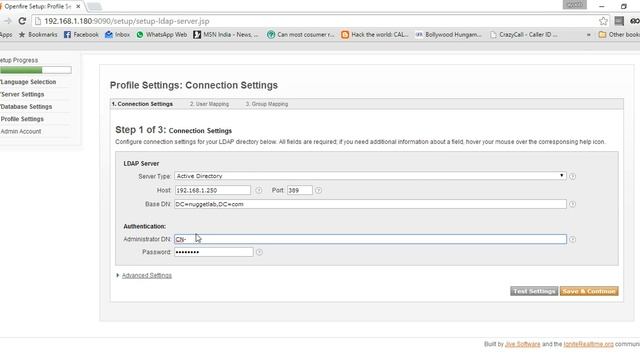Click into the Base DN field
Viewport: 640px width, 360px height.
(370, 204)
